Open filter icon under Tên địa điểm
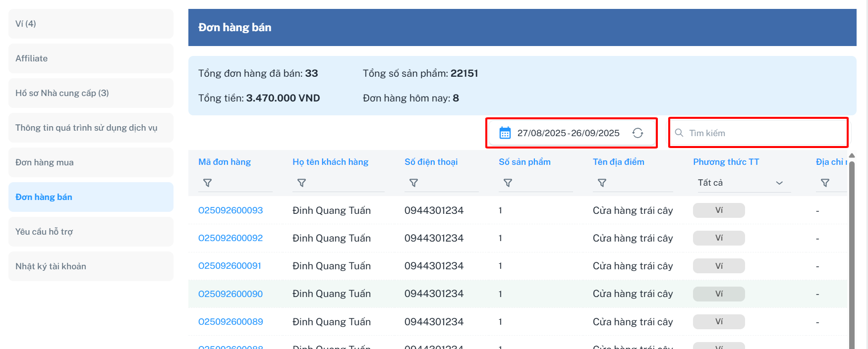The width and height of the screenshot is (868, 349). pos(602,183)
